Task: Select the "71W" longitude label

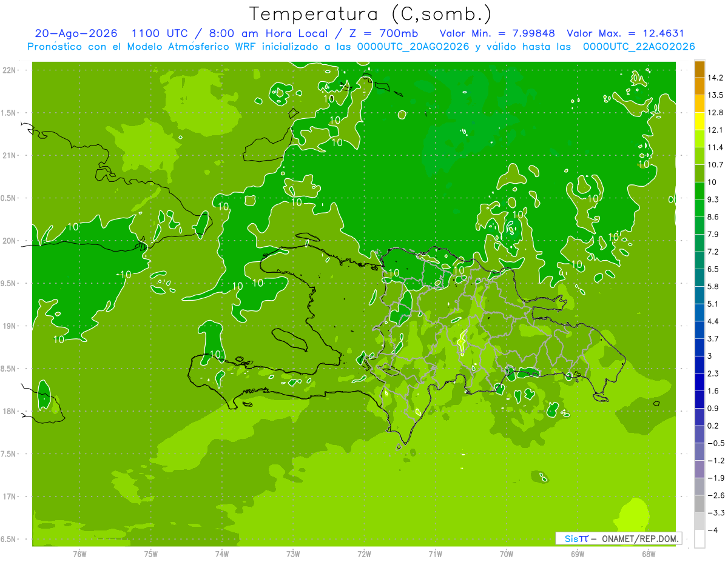Action: tap(436, 554)
